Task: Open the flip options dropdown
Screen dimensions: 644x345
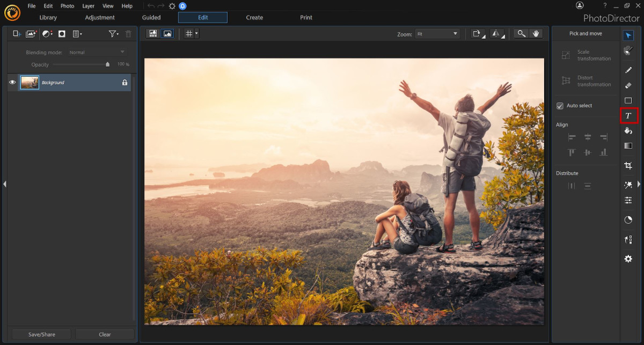Action: pos(497,33)
